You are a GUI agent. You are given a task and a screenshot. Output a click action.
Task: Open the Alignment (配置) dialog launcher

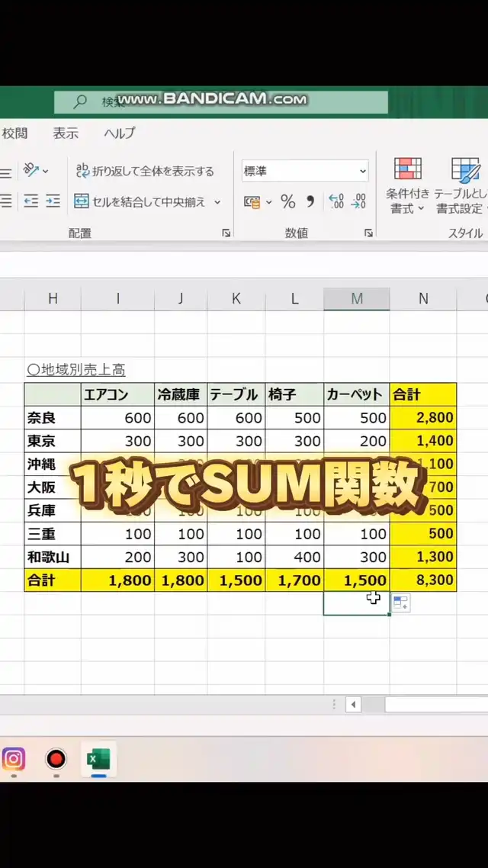(226, 233)
